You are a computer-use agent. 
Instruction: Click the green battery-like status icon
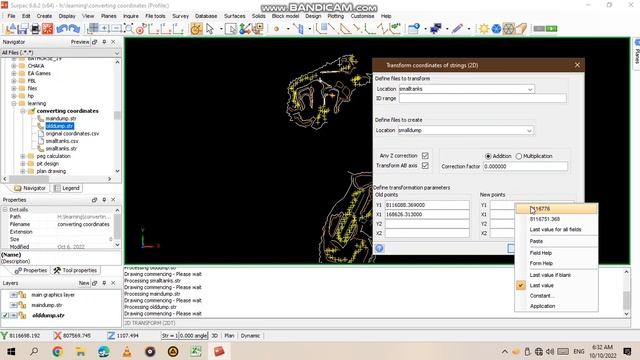(551, 29)
